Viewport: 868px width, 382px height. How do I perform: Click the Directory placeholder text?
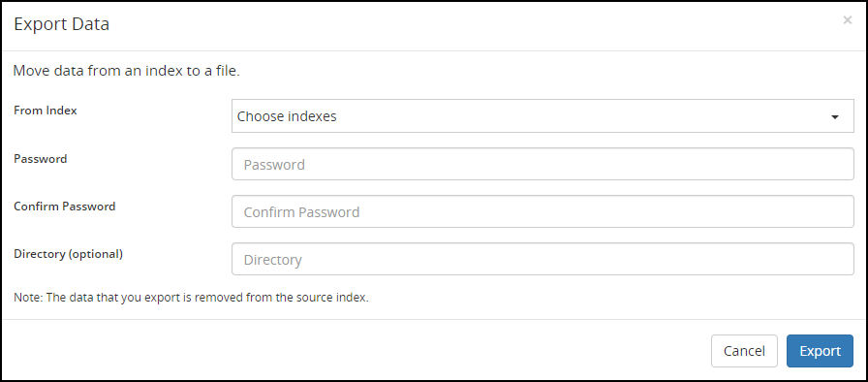pyautogui.click(x=272, y=260)
